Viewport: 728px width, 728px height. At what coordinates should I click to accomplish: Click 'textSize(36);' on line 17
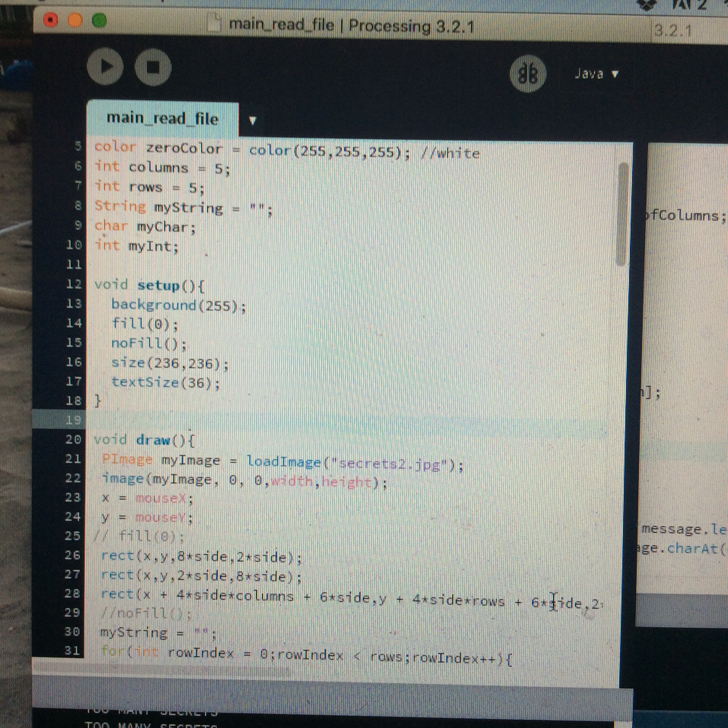(166, 383)
